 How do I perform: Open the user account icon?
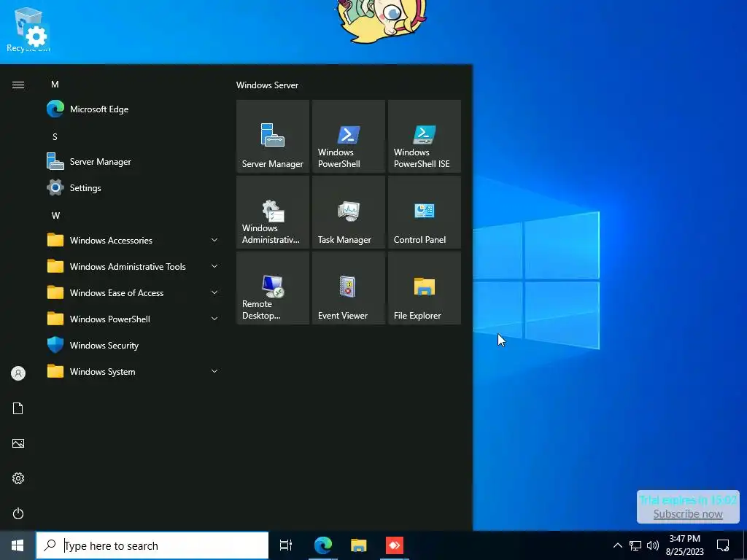pos(18,373)
